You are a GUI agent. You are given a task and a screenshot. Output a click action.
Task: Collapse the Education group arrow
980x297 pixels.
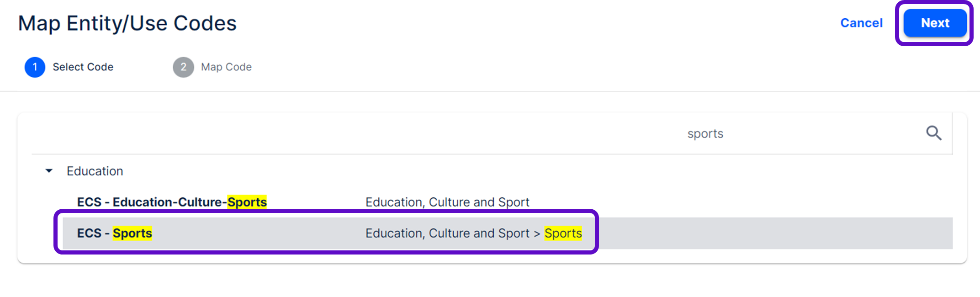[x=49, y=171]
